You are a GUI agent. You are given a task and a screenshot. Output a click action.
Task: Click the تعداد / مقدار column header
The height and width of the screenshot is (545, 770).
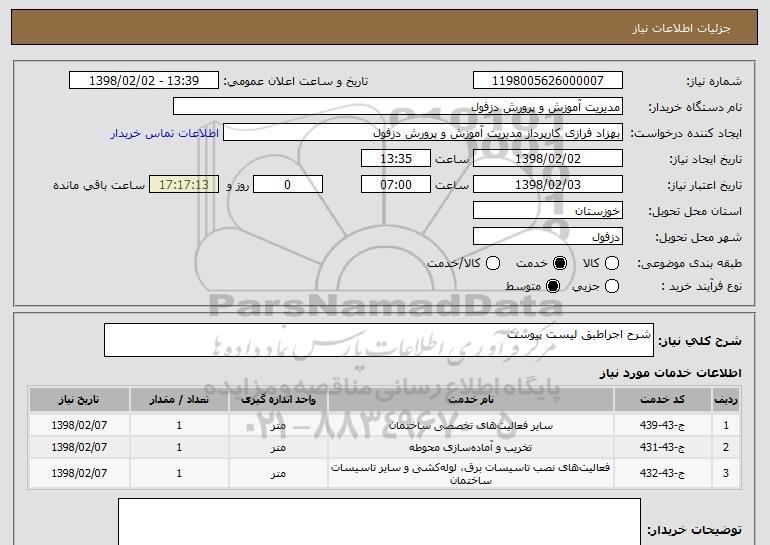click(179, 400)
